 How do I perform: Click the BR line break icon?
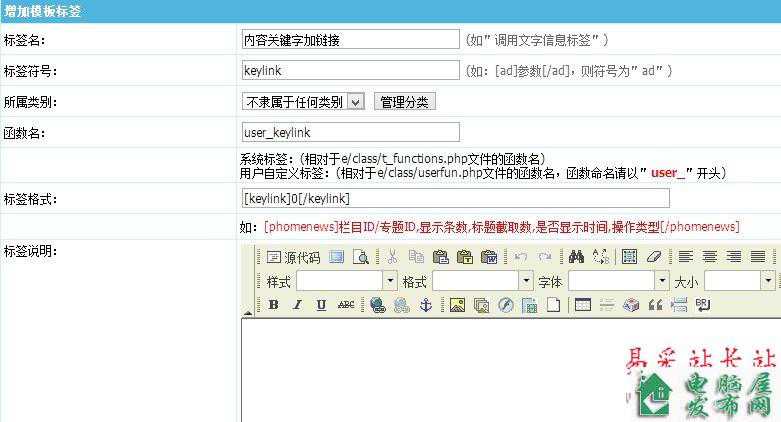(703, 304)
